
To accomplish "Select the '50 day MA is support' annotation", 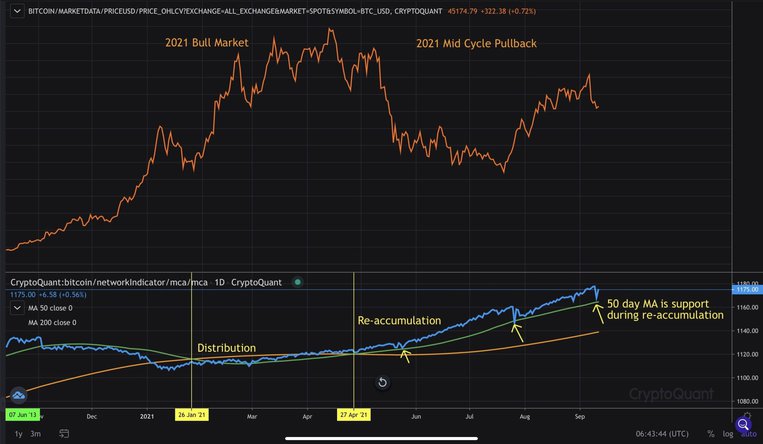I will [x=665, y=310].
